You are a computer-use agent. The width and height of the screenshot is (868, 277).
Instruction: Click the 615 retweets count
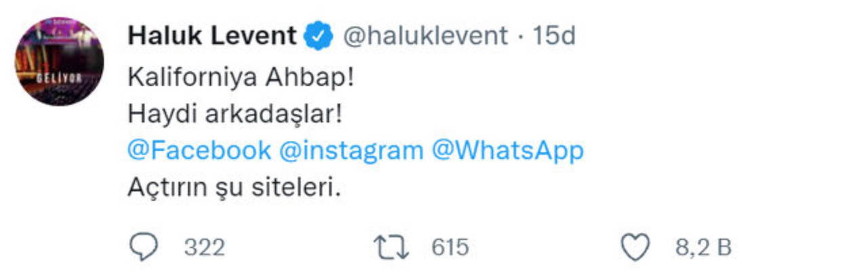pyautogui.click(x=450, y=248)
